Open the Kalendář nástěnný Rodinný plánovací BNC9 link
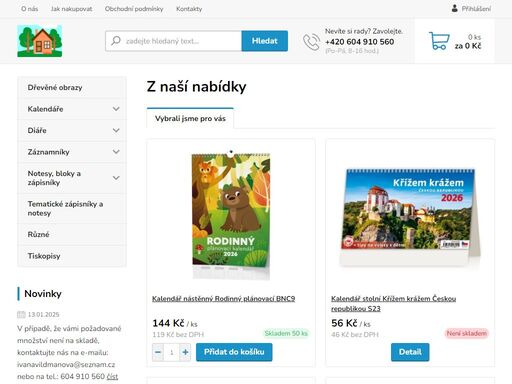This screenshot has width=512, height=384. click(223, 299)
